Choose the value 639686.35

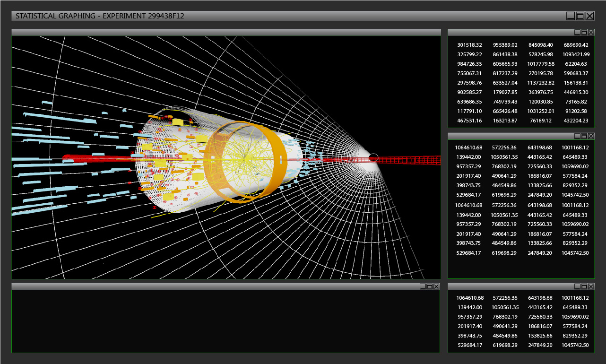click(470, 102)
